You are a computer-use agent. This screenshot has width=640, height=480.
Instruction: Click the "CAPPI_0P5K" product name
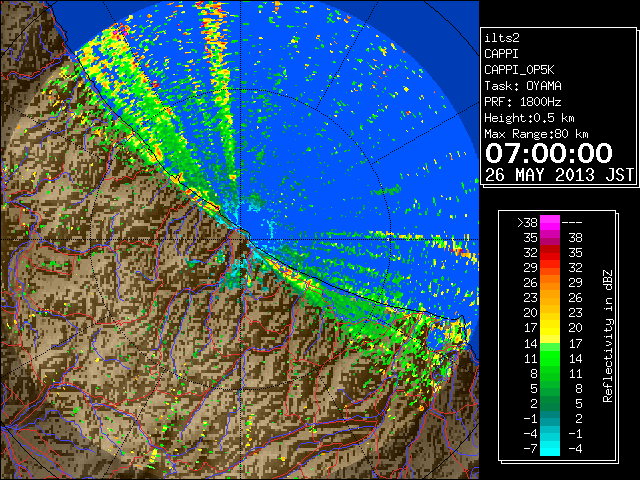pos(519,70)
